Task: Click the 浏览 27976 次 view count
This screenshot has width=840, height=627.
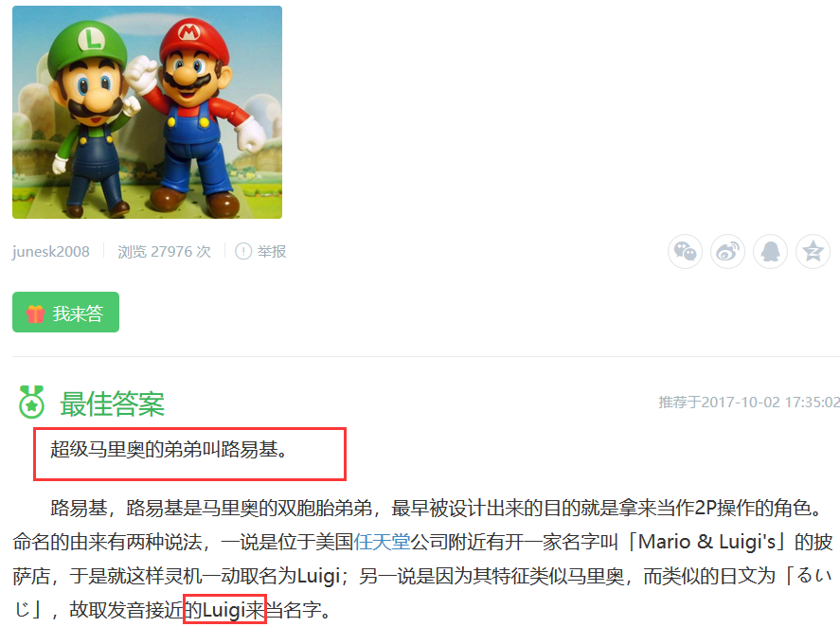Action: click(165, 251)
